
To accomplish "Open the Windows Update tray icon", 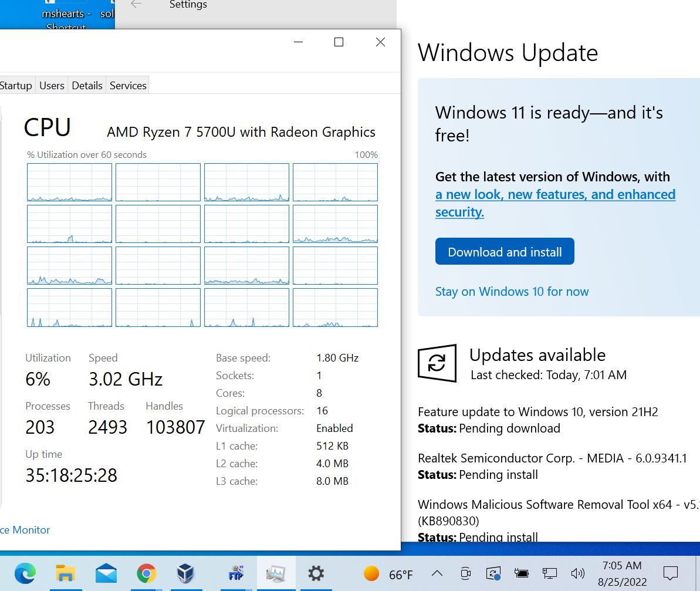I will 493,573.
